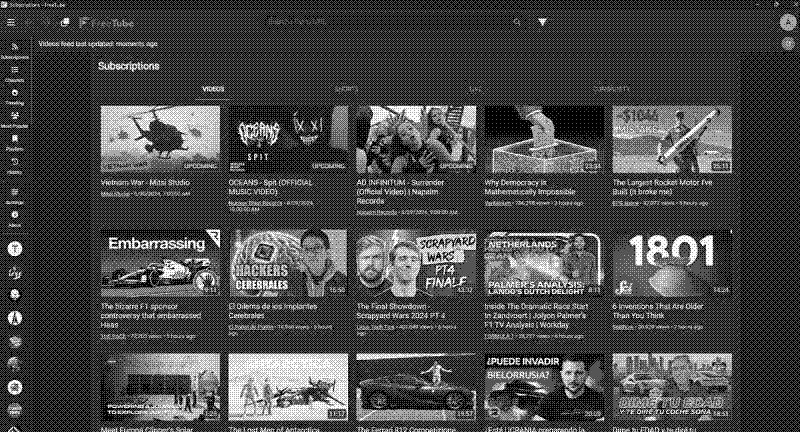Click title 'Vietnam War - Mitsi Studio'
Viewport: 800px width, 432px height.
click(145, 182)
